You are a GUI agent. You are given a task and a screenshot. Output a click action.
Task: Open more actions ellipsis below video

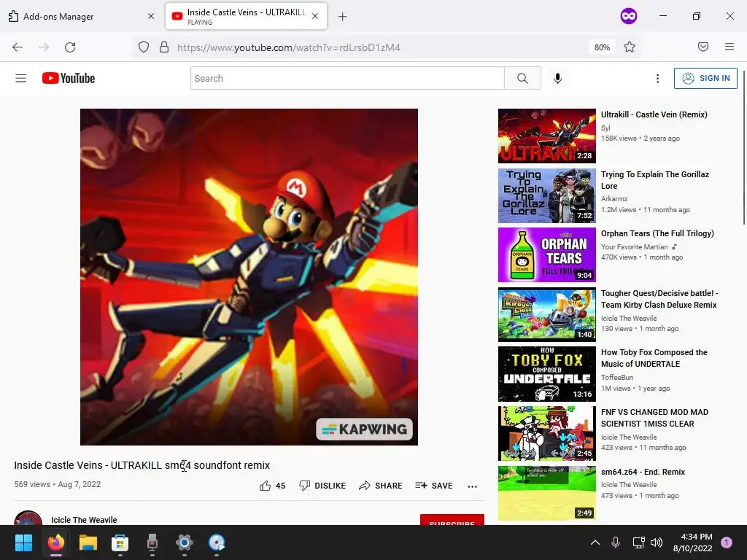point(472,486)
